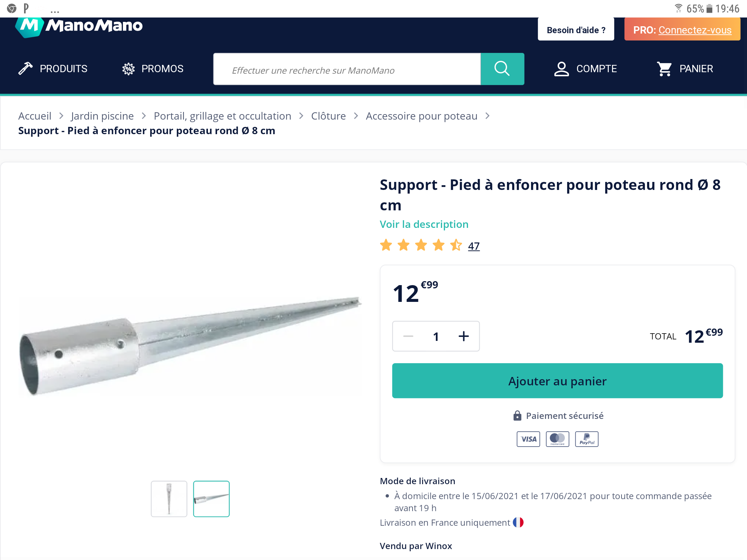Click the Promos percent badge icon
This screenshot has height=560, width=747.
pos(128,69)
